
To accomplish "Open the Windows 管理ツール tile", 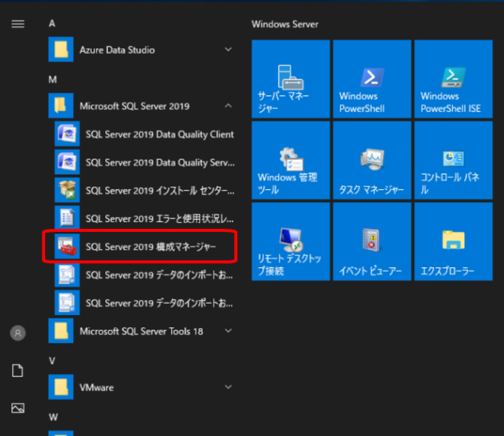I will point(291,160).
